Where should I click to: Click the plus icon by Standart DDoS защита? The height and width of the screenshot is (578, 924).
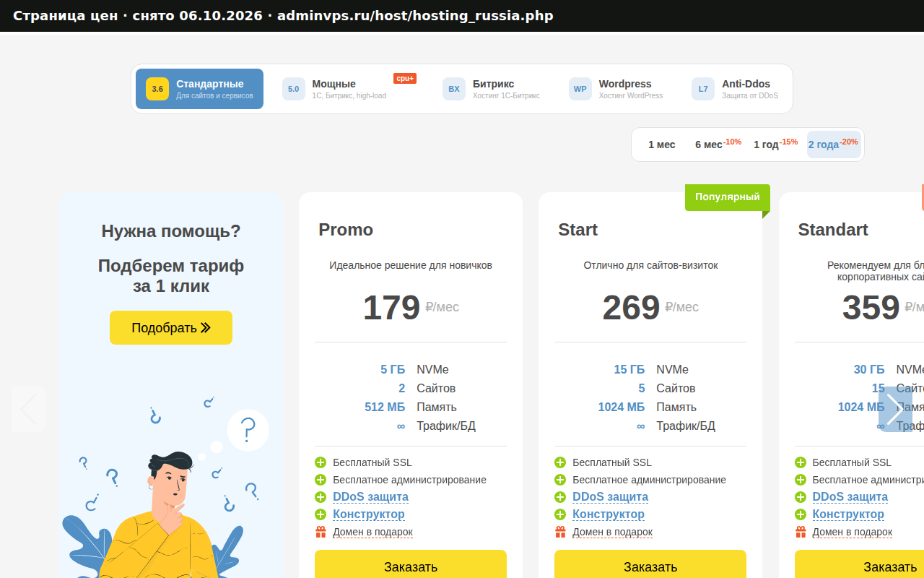[x=801, y=497]
